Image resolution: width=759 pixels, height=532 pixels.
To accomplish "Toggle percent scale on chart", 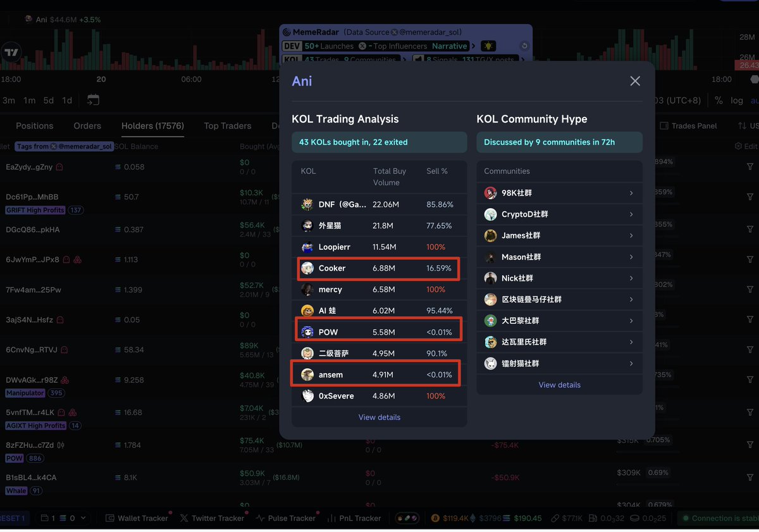I will pyautogui.click(x=719, y=100).
